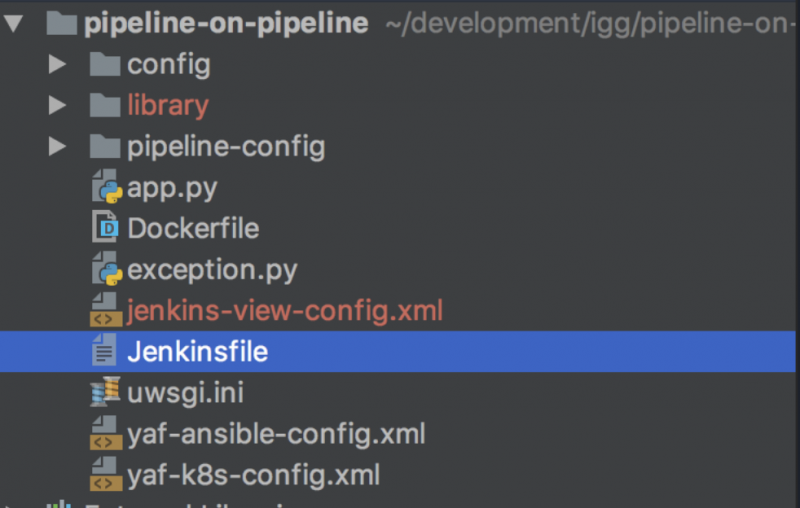This screenshot has width=800, height=508.
Task: Select exception.py in the project tree
Action: coord(212,270)
